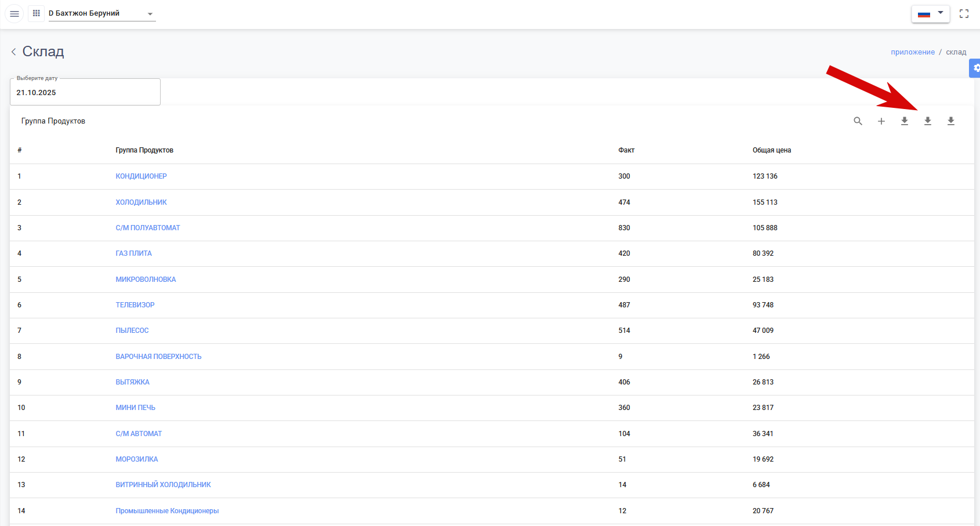Open the apps grid launcher
The image size is (980, 526).
[x=36, y=13]
